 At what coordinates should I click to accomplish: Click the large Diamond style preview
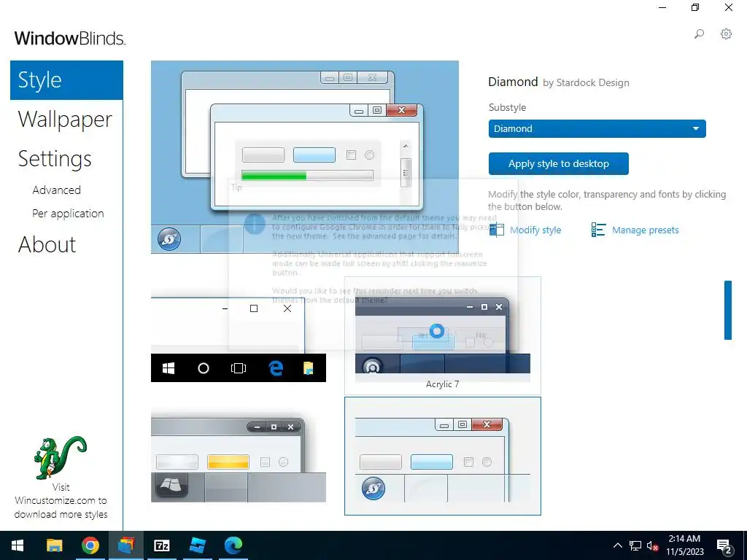click(x=305, y=157)
